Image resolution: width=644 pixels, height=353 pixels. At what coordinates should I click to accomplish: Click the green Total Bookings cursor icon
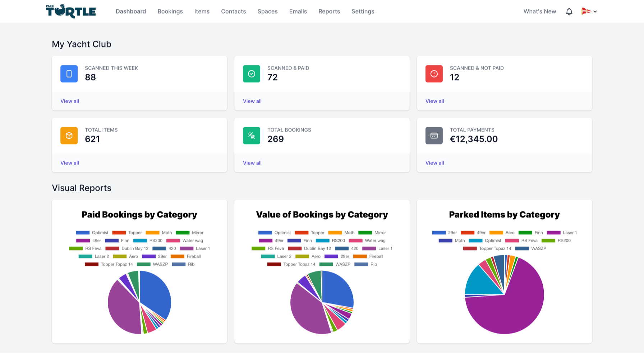[x=252, y=136]
